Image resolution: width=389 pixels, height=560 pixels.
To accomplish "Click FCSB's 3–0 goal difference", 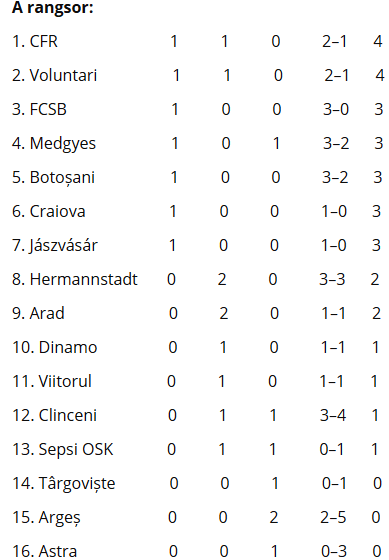I will coord(336,109).
